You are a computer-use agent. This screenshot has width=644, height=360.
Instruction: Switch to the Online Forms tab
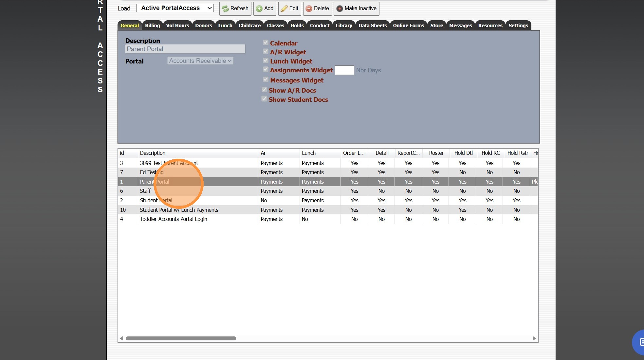[x=408, y=26]
